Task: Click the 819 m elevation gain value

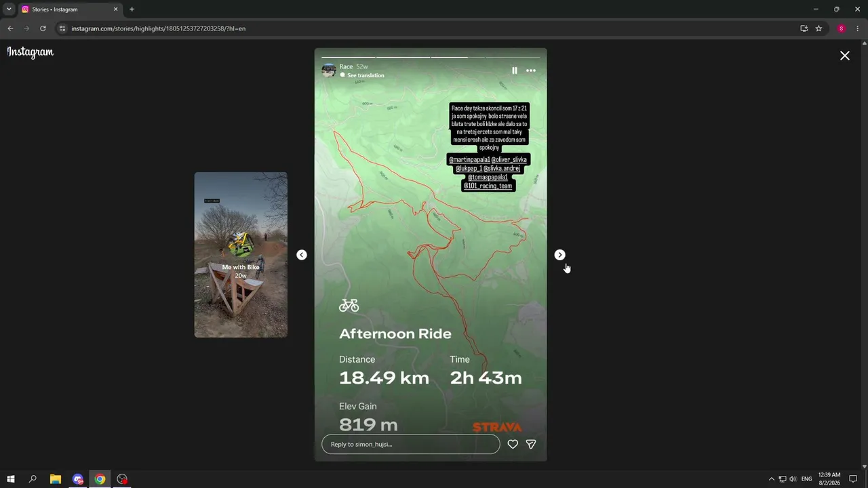Action: [x=368, y=425]
